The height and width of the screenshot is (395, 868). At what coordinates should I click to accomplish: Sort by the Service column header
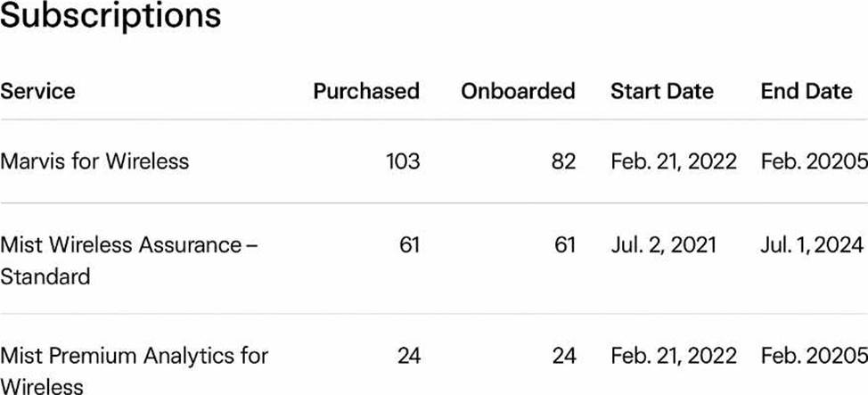tap(37, 91)
